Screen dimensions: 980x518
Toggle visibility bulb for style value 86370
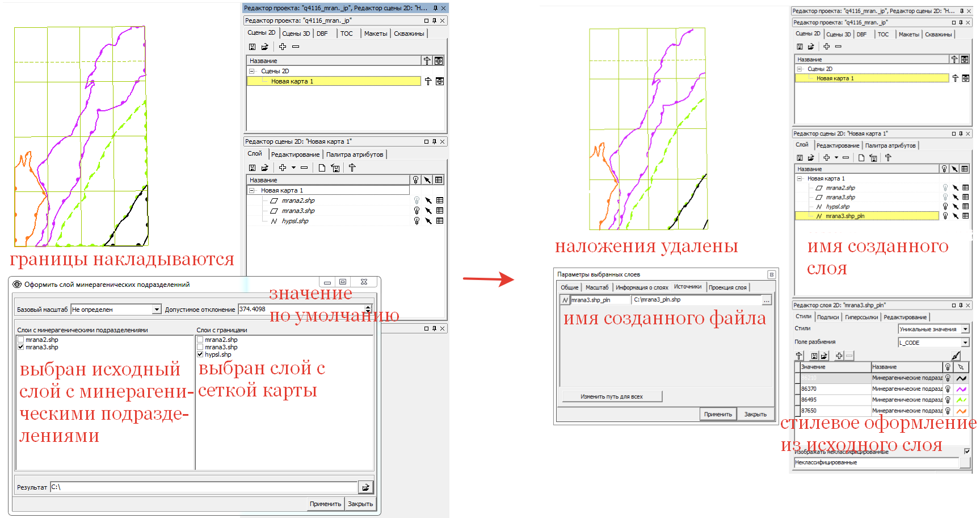948,389
